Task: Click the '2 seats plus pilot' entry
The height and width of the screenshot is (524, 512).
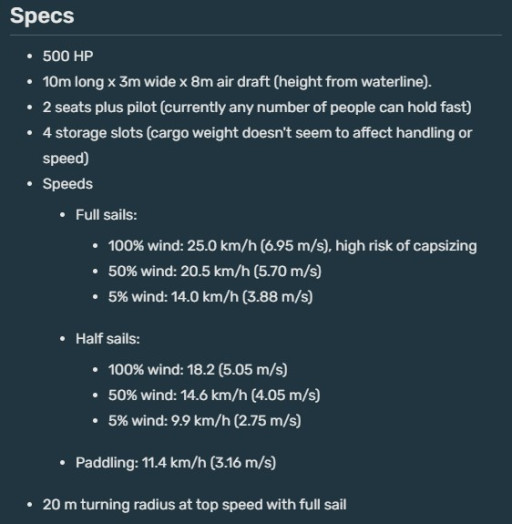Action: (x=257, y=107)
